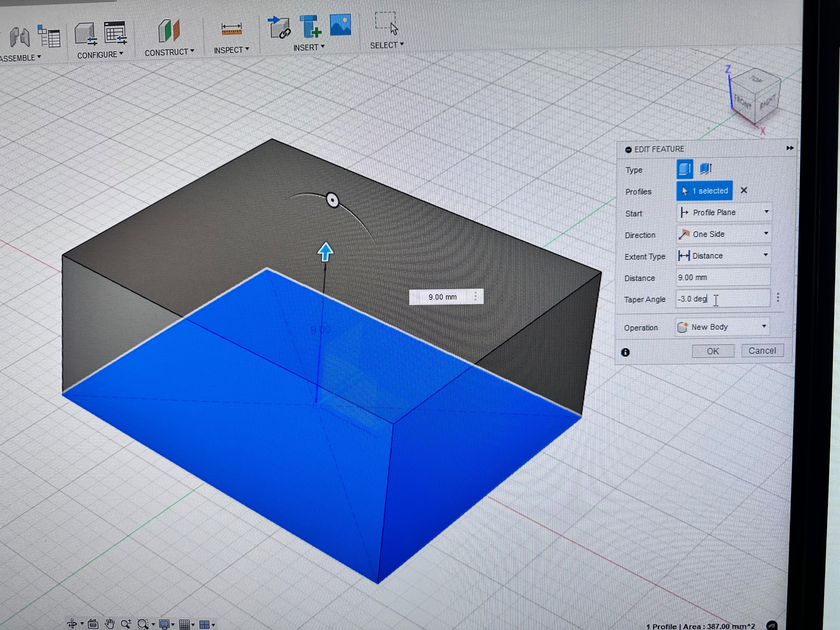The height and width of the screenshot is (630, 840).
Task: Click the Viewports layout icon
Action: tap(204, 624)
